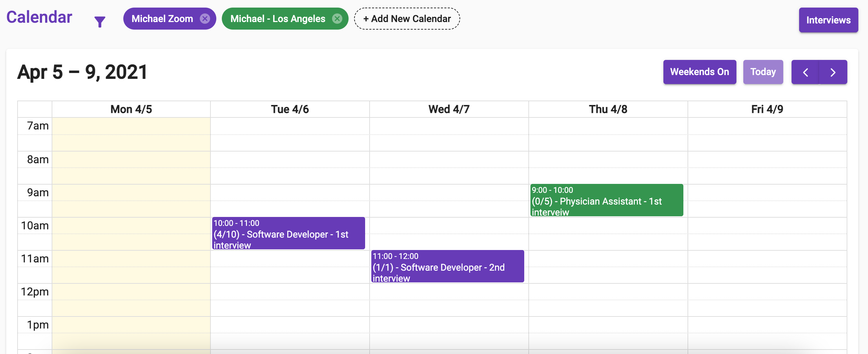Viewport: 868px width, 354px height.
Task: Click the Calendar page title
Action: 39,17
